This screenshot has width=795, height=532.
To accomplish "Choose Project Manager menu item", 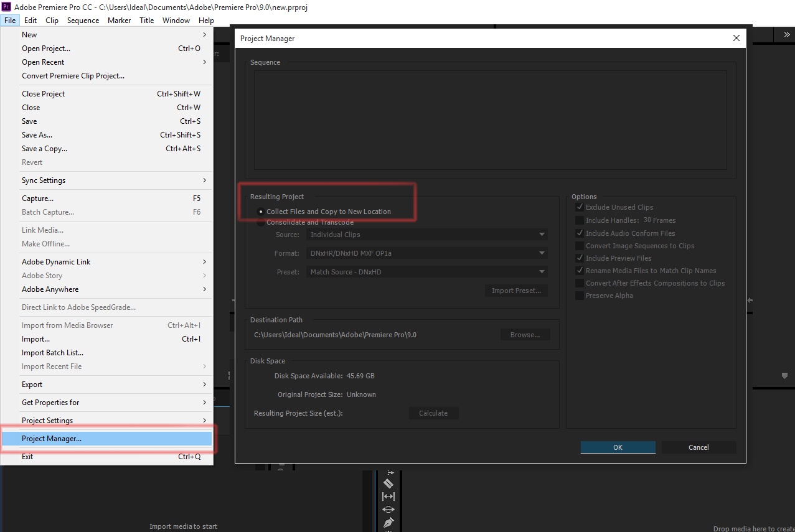I will [x=107, y=439].
